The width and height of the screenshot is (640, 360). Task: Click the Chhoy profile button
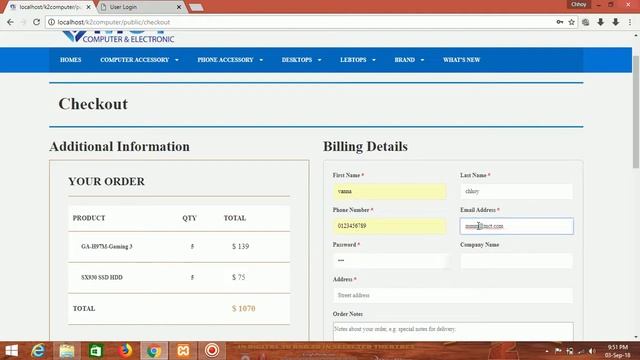point(579,4)
